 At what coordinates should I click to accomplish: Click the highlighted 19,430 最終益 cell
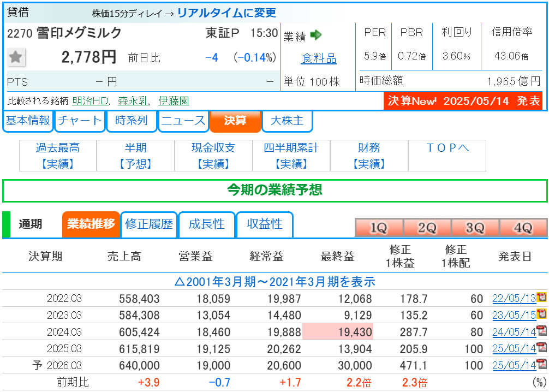coord(338,332)
